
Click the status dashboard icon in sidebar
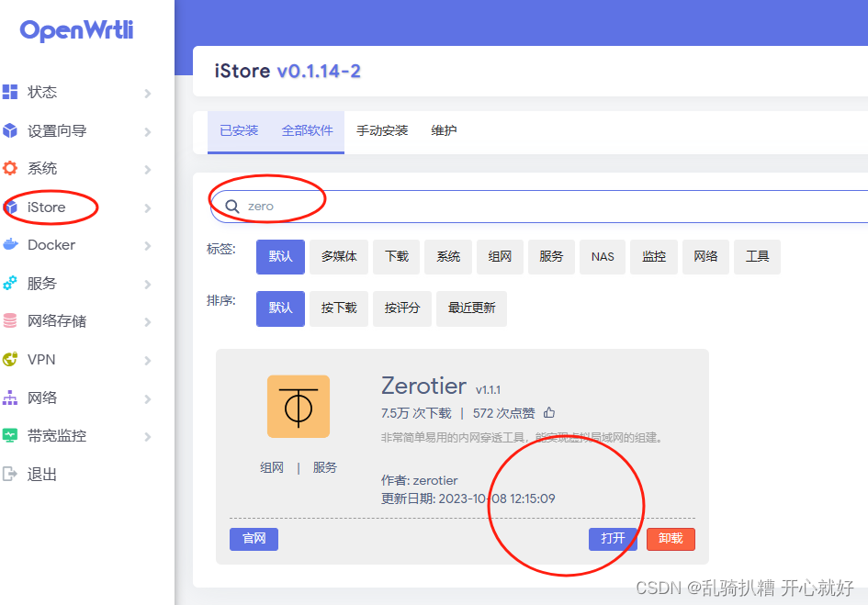click(10, 92)
